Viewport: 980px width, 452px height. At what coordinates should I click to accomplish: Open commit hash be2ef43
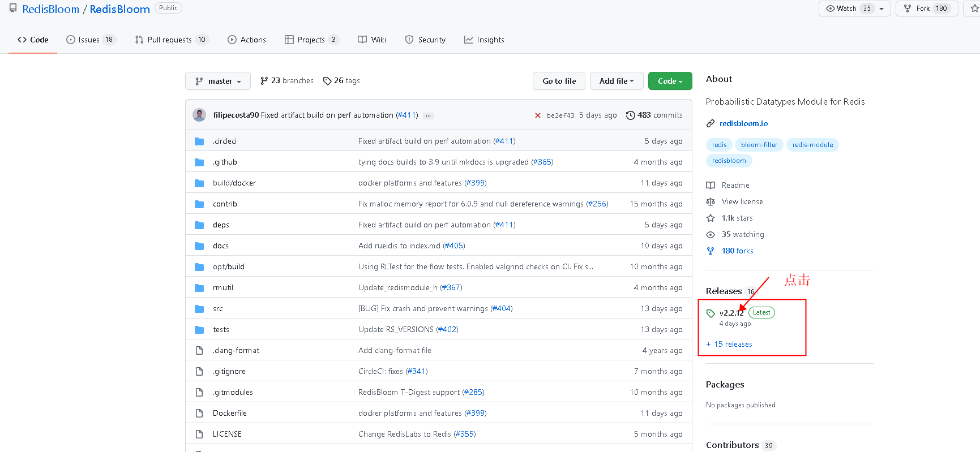(x=560, y=115)
